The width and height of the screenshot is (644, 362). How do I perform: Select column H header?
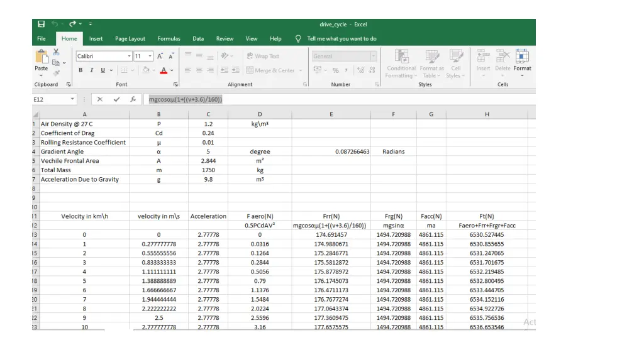point(487,114)
